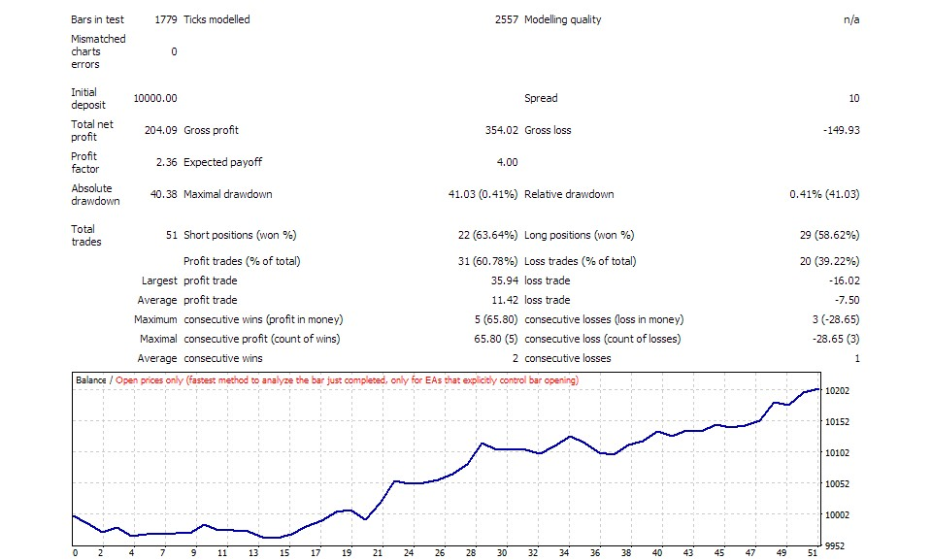The image size is (932, 560).
Task: Select the "Maximum" row label
Action: click(x=155, y=320)
